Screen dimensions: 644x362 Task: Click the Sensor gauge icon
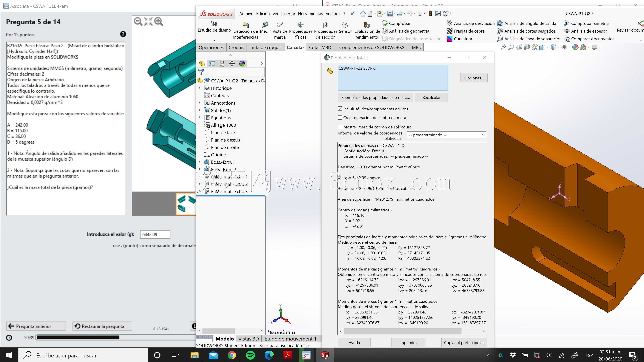[345, 25]
